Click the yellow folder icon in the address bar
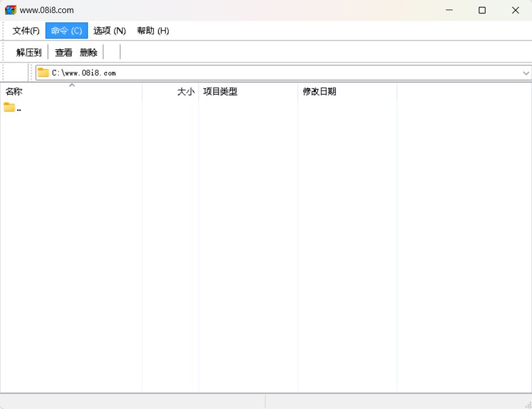Viewport: 532px width, 409px height. (x=44, y=73)
